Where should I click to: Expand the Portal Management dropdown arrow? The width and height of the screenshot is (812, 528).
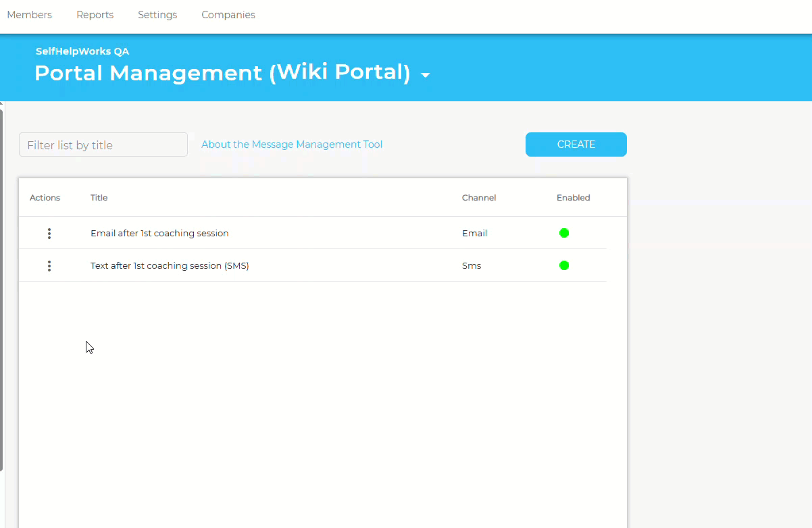coord(425,75)
